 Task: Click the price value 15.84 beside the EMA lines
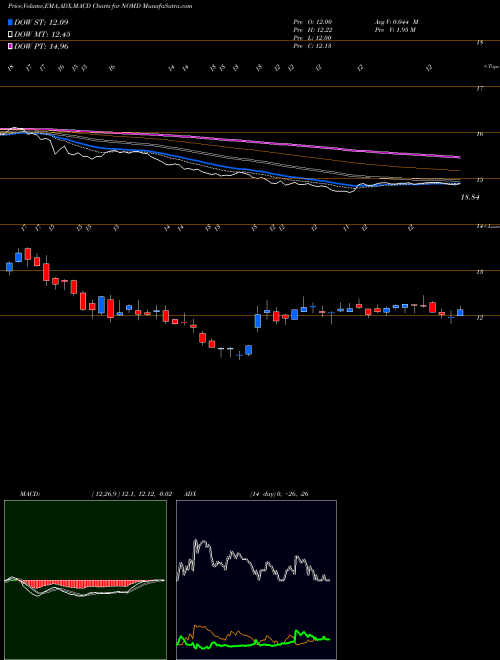pos(471,197)
